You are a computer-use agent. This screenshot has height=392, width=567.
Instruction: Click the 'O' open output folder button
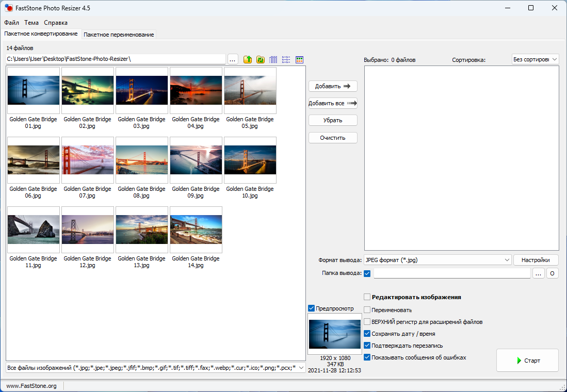click(552, 274)
